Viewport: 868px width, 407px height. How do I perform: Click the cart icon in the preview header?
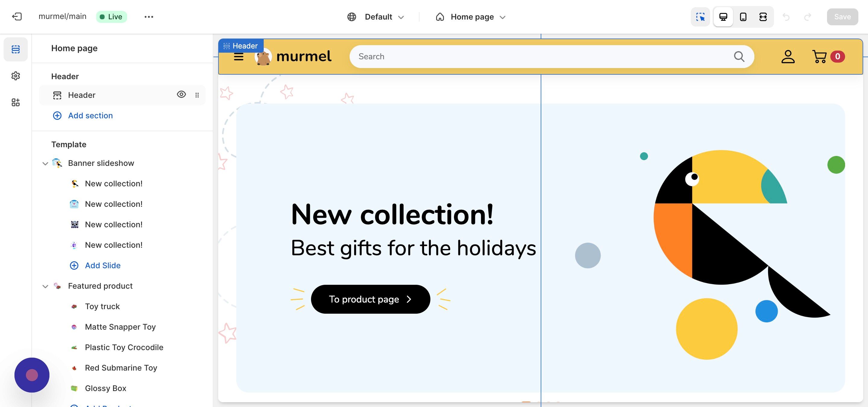[819, 56]
